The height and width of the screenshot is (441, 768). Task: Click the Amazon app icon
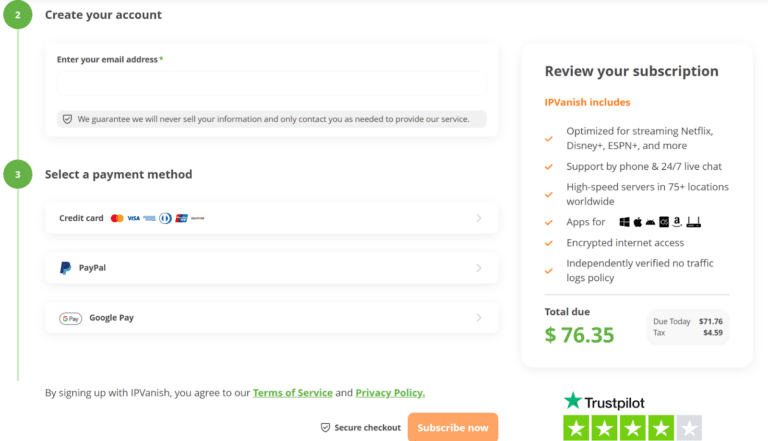coord(677,222)
